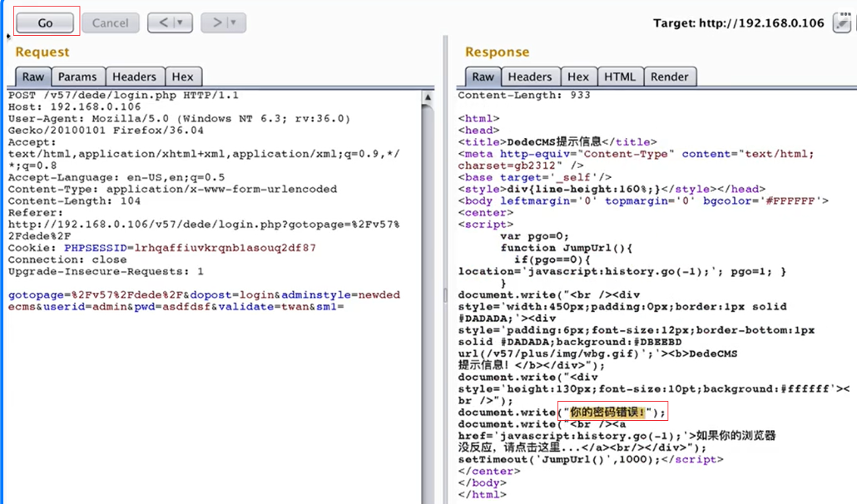857x504 pixels.
Task: Click the Target: http://192.168.0.106 label
Action: 738,23
